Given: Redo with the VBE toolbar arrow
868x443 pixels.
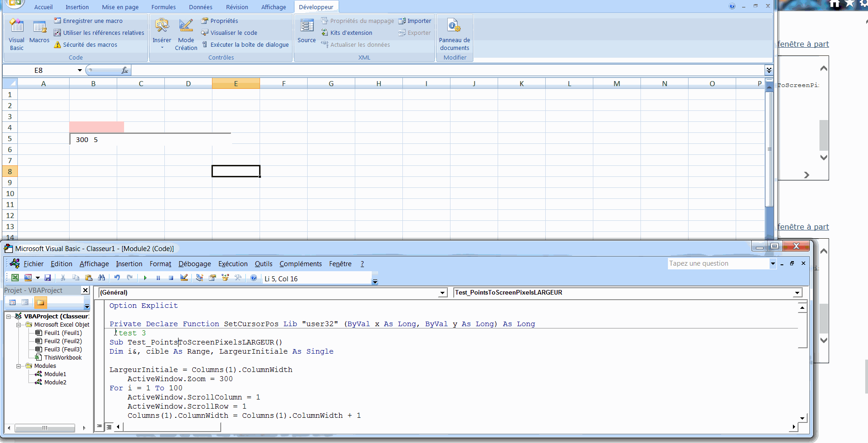Looking at the screenshot, I should [x=130, y=278].
